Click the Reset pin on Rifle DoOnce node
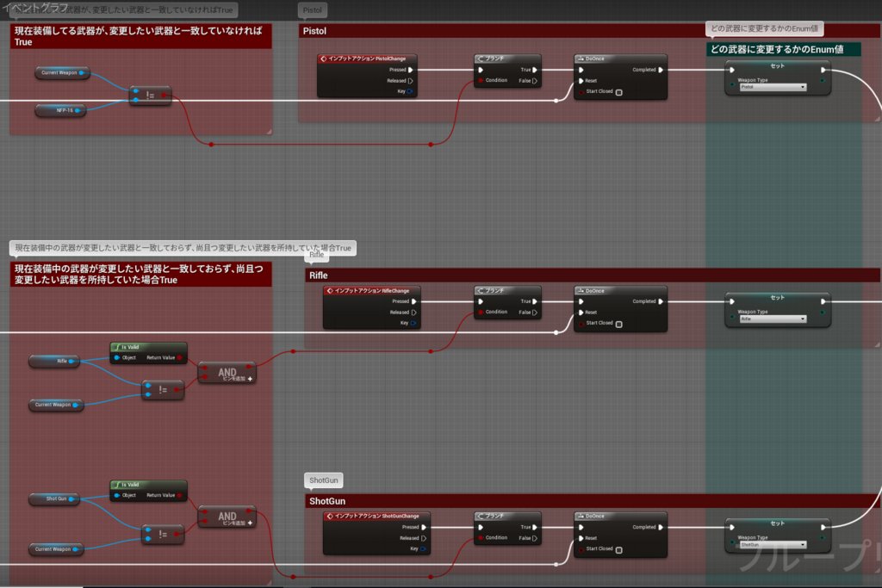Screen dimensions: 882x588 pos(581,313)
